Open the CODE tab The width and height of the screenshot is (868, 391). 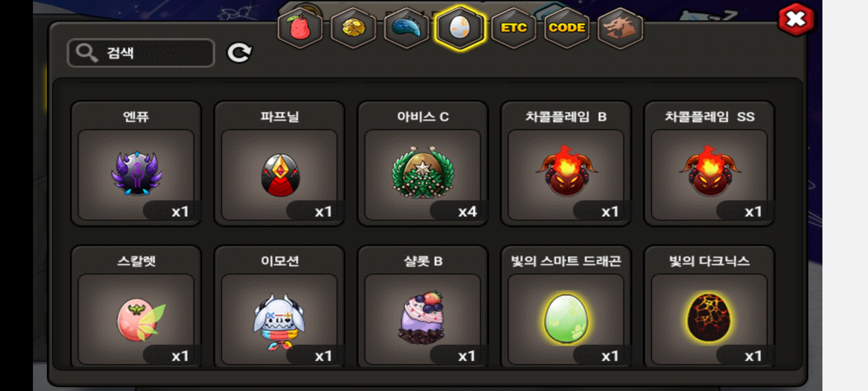[x=567, y=28]
